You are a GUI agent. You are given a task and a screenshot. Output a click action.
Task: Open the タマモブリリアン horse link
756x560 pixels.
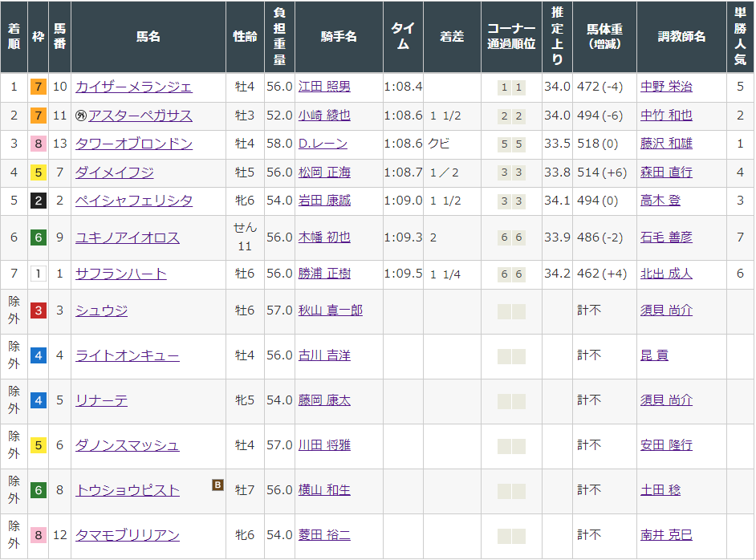tap(128, 535)
